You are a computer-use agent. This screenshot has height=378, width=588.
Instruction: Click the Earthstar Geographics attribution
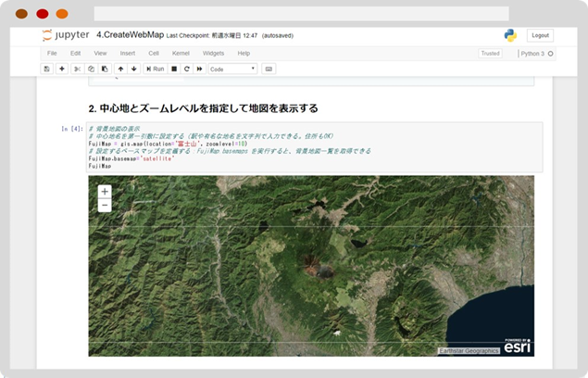tap(469, 351)
